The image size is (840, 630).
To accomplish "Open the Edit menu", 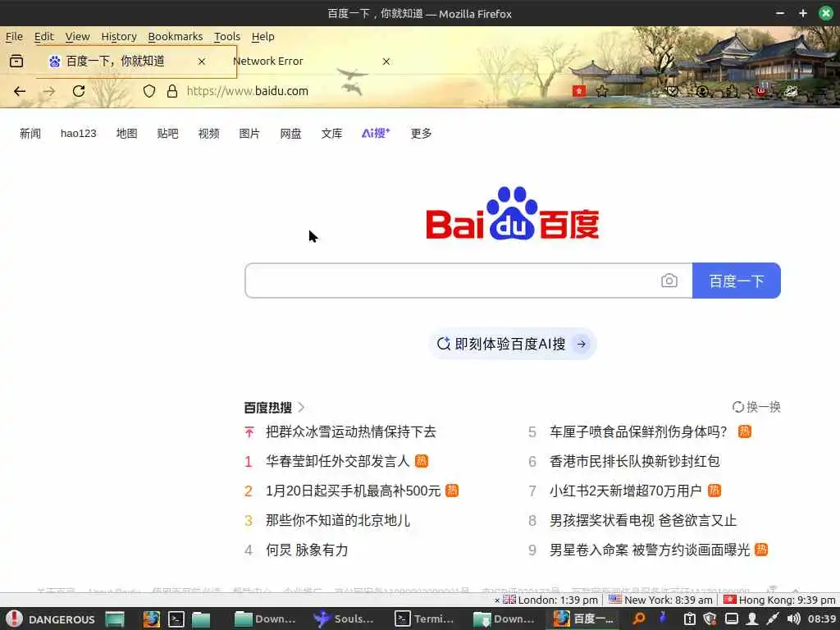I will coord(44,36).
